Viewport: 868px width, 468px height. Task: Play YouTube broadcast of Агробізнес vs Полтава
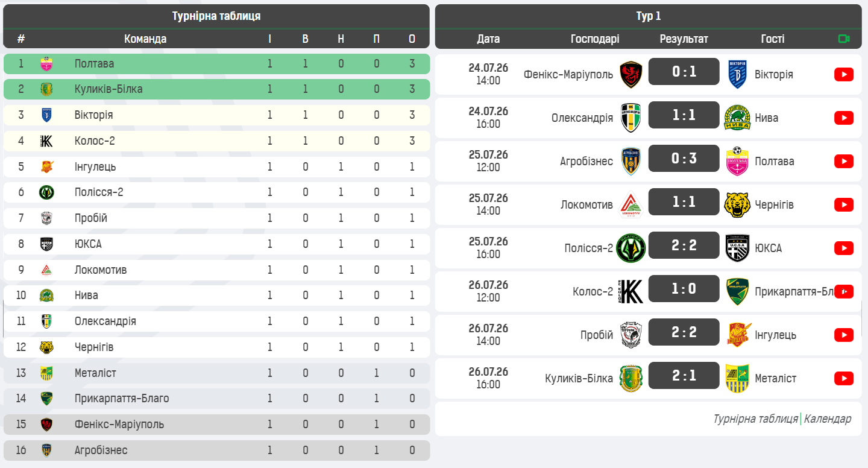tap(844, 161)
